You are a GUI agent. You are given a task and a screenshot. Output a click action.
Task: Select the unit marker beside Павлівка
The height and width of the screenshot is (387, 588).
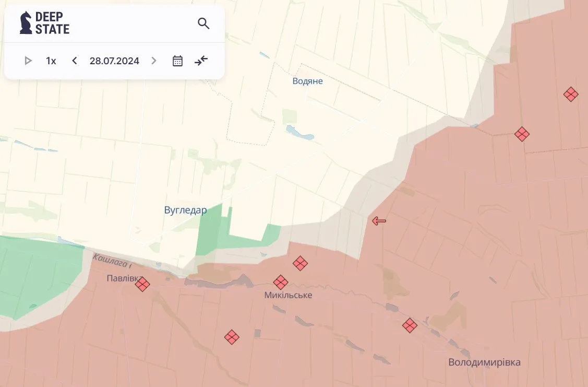click(142, 284)
